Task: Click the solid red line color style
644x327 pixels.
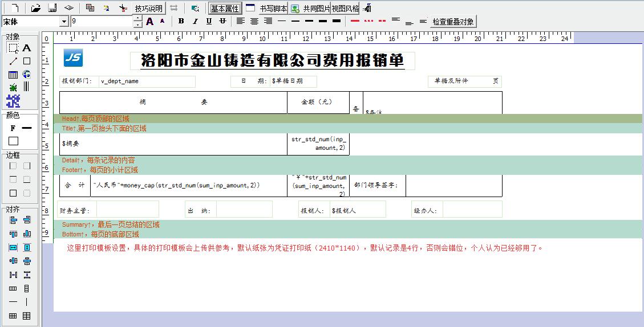Action: [x=355, y=21]
